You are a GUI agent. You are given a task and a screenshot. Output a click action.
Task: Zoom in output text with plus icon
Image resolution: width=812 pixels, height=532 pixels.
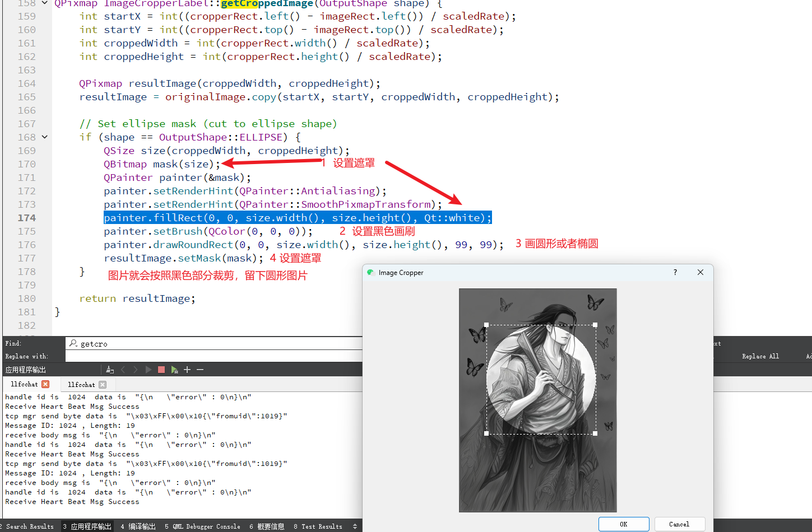187,370
